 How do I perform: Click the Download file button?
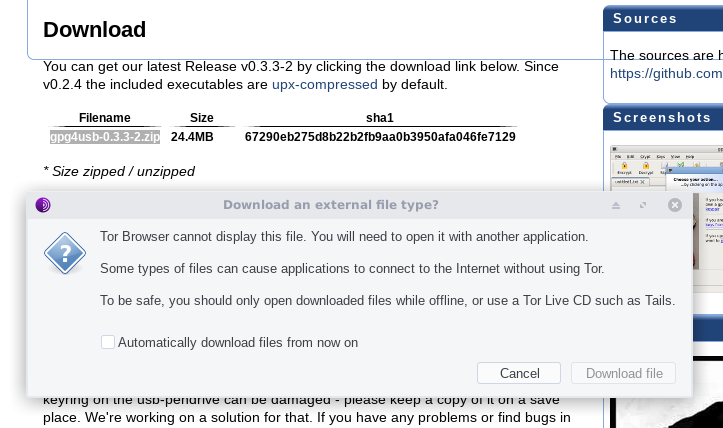point(623,373)
